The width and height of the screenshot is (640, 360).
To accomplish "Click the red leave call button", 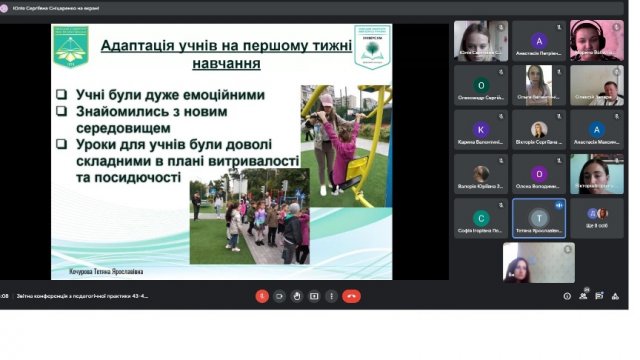I will click(351, 296).
